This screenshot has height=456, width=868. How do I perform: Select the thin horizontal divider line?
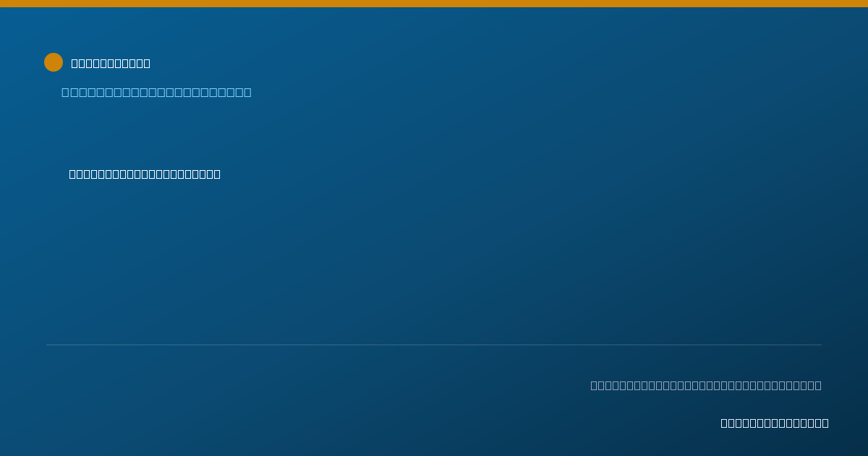(434, 345)
